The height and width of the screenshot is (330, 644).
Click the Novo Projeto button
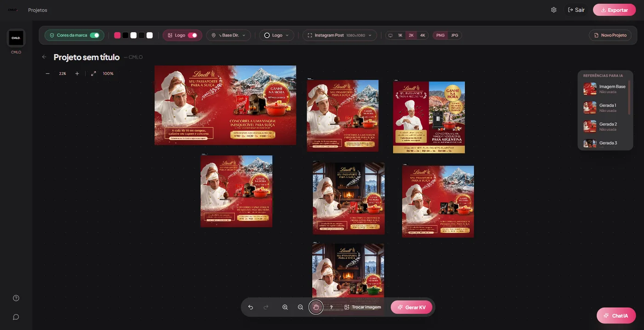tap(610, 35)
